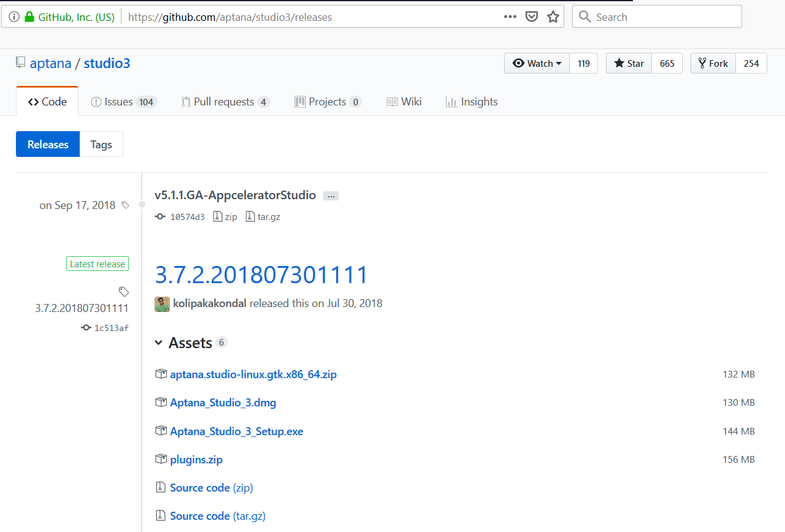Open commit 10574d3
The height and width of the screenshot is (532, 785).
(x=187, y=217)
